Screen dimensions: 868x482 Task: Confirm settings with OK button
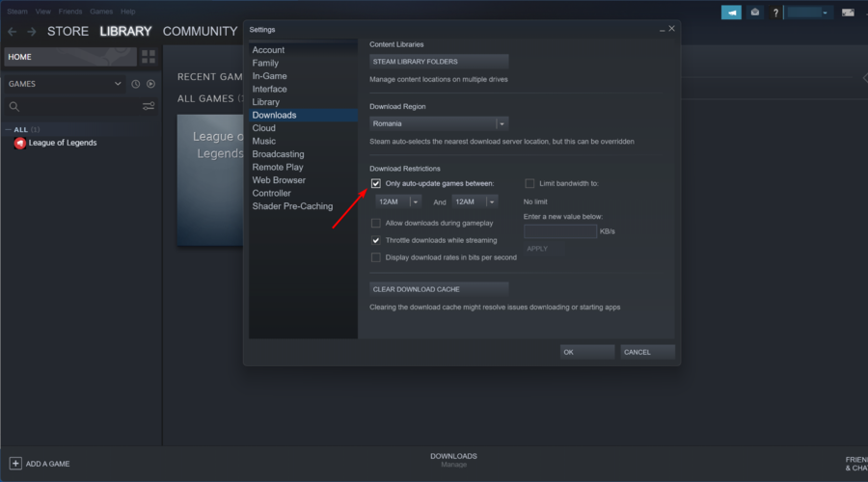click(x=587, y=352)
